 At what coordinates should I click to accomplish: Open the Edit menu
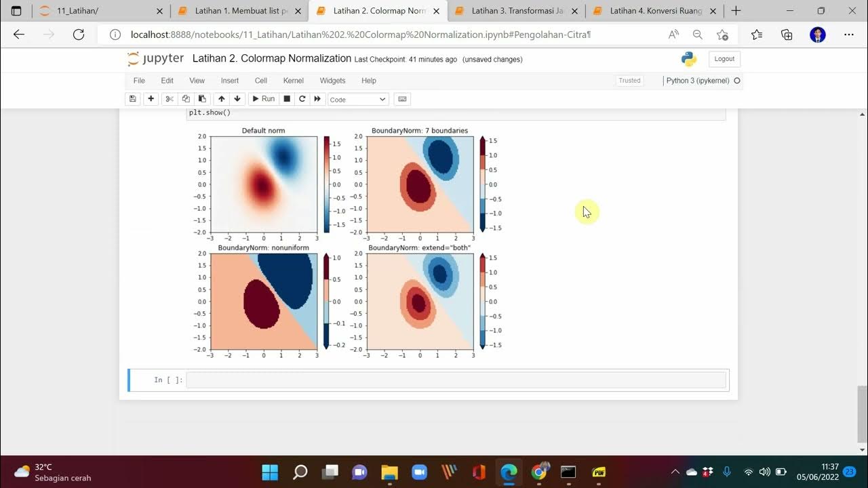(167, 81)
